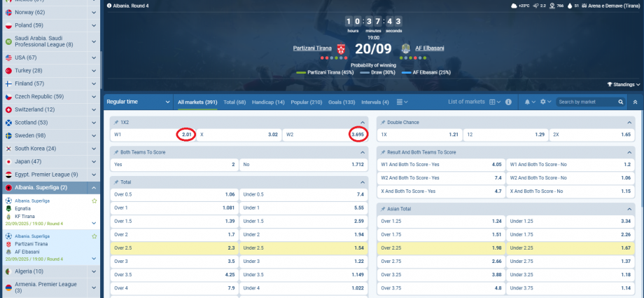Click the Albania flag icon
This screenshot has width=644, height=298.
click(x=8, y=188)
